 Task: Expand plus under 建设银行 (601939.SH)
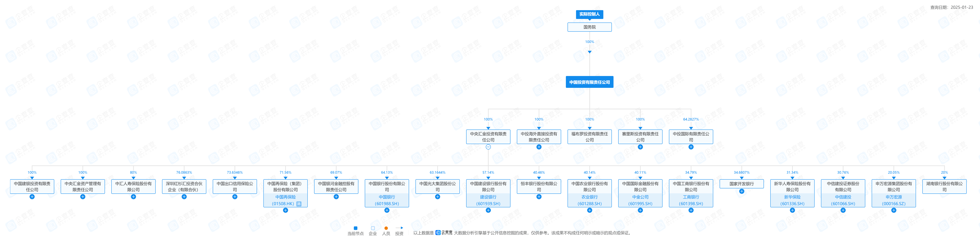tap(488, 210)
